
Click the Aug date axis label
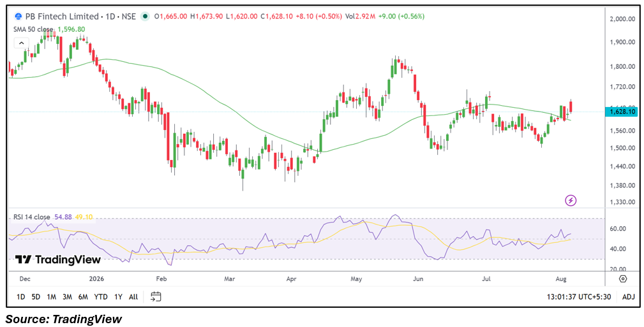click(x=562, y=279)
